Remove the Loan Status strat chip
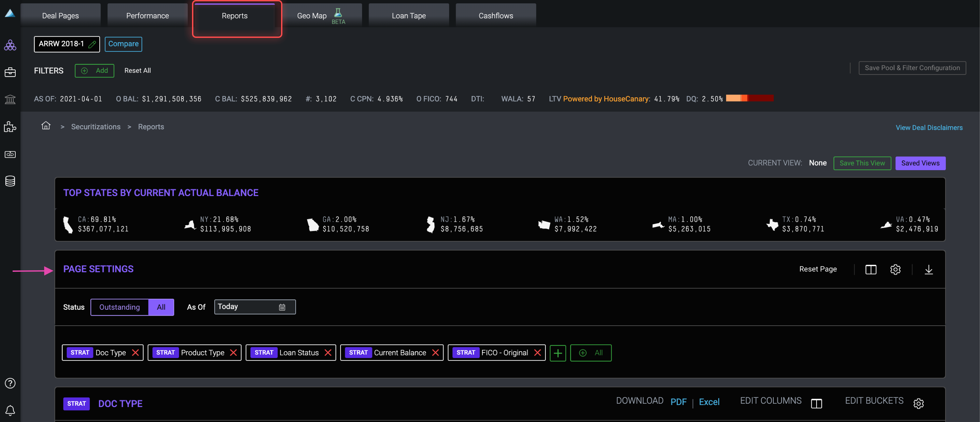 click(x=328, y=353)
